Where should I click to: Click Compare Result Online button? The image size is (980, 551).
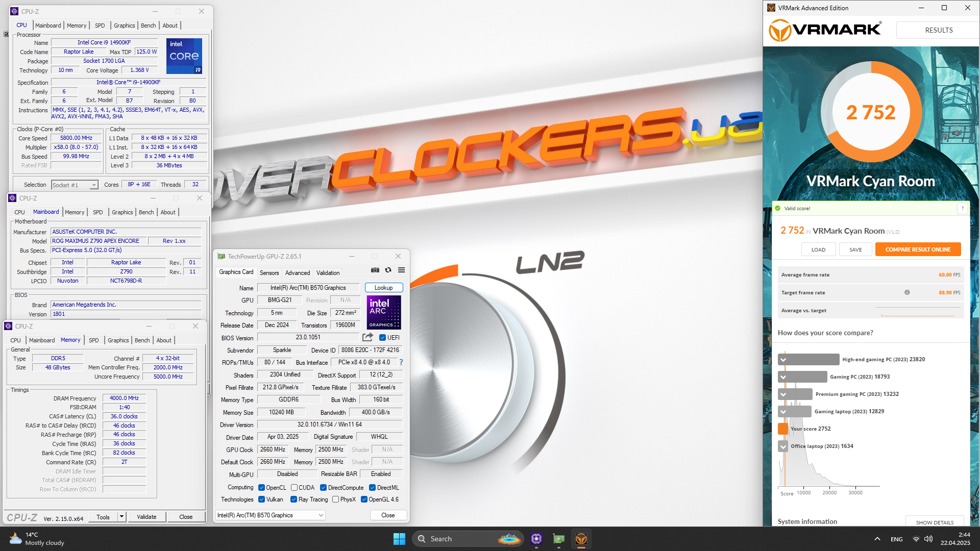pos(918,249)
